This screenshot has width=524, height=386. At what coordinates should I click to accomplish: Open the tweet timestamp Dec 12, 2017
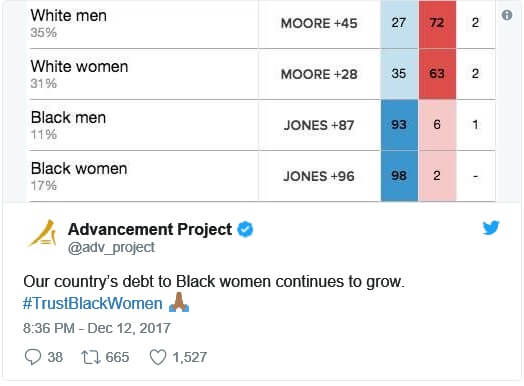tap(97, 328)
